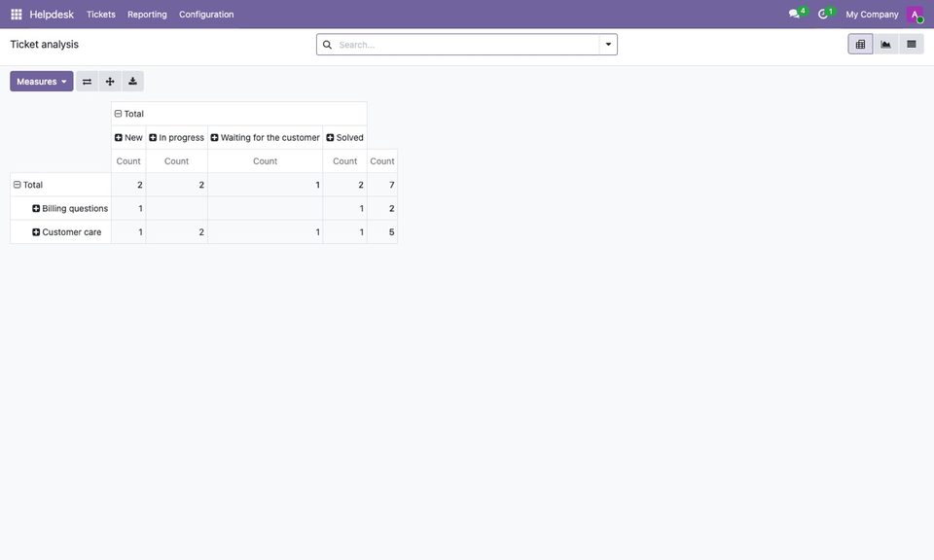Click the My Company switcher
The height and width of the screenshot is (560, 934).
[872, 15]
